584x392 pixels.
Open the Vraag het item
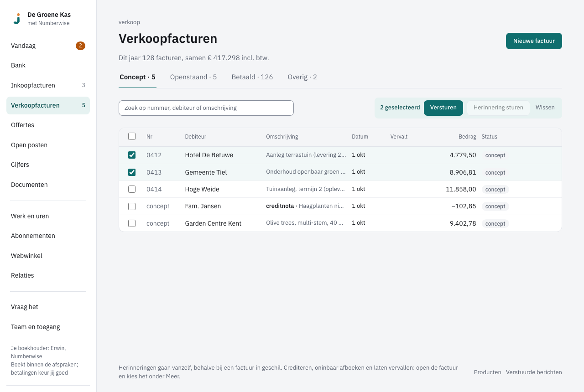point(48,307)
